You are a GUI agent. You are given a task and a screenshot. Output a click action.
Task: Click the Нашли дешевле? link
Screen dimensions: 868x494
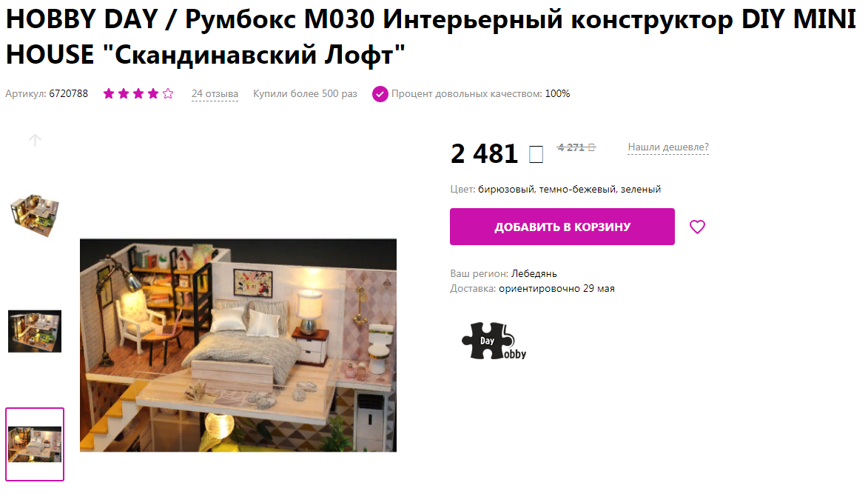point(668,147)
